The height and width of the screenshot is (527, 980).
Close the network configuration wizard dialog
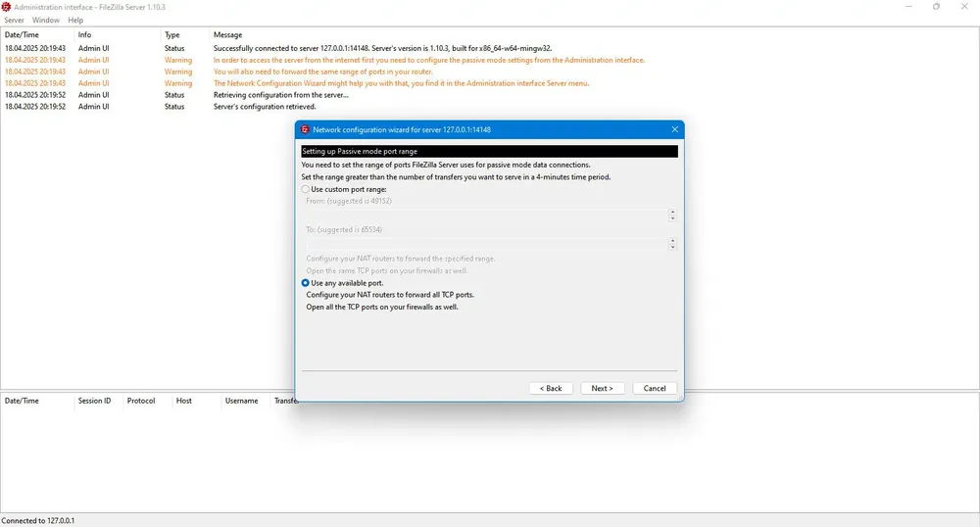(674, 129)
